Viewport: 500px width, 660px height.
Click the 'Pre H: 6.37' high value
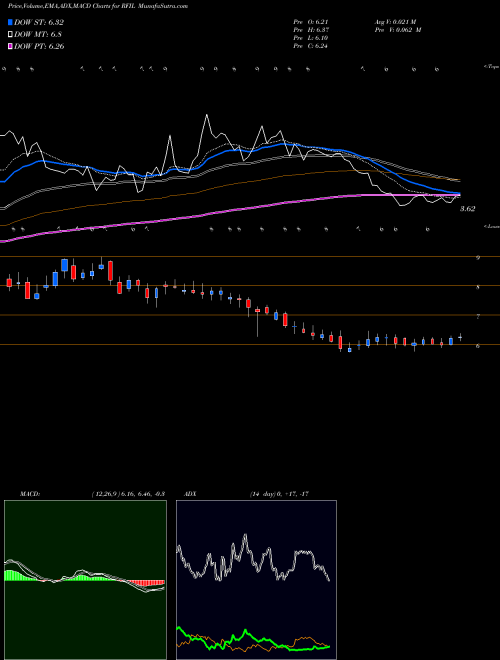[x=311, y=30]
